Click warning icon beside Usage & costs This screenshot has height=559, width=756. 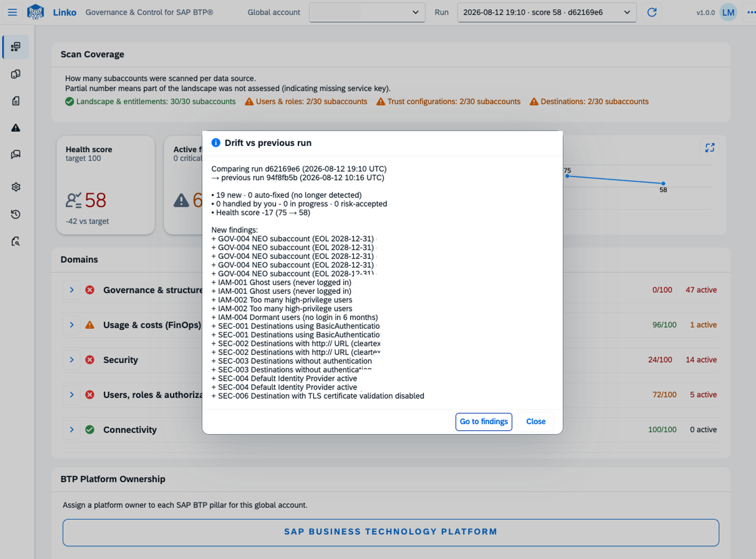coord(90,325)
